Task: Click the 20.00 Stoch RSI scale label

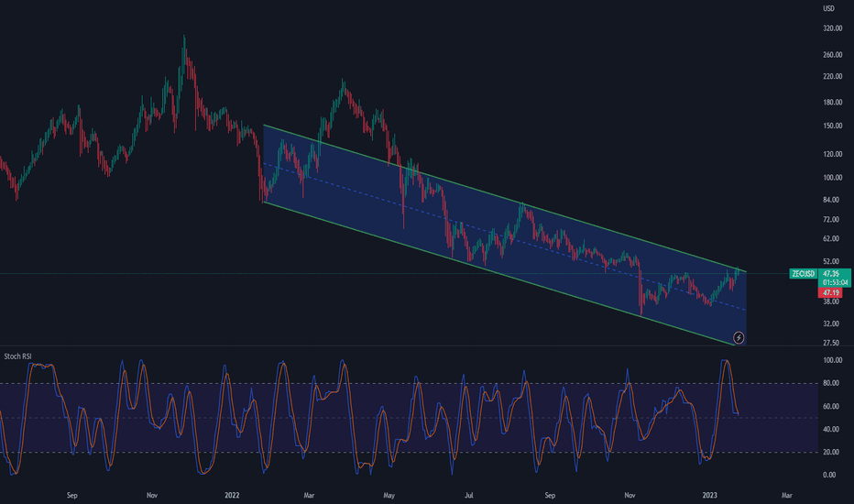Action: pos(830,453)
